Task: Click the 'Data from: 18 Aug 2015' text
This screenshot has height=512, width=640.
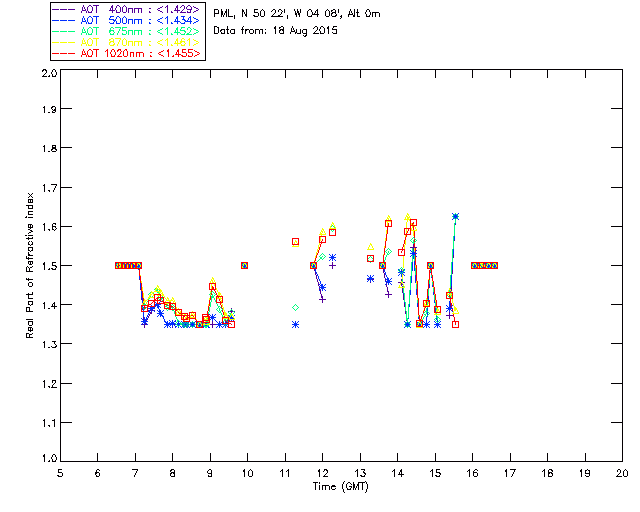Action: (276, 31)
